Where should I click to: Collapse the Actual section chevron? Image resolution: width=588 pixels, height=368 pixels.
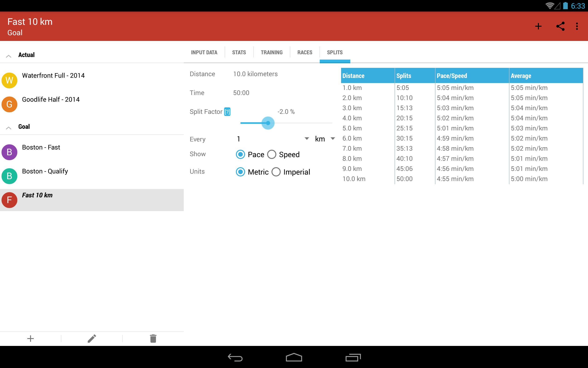[8, 56]
